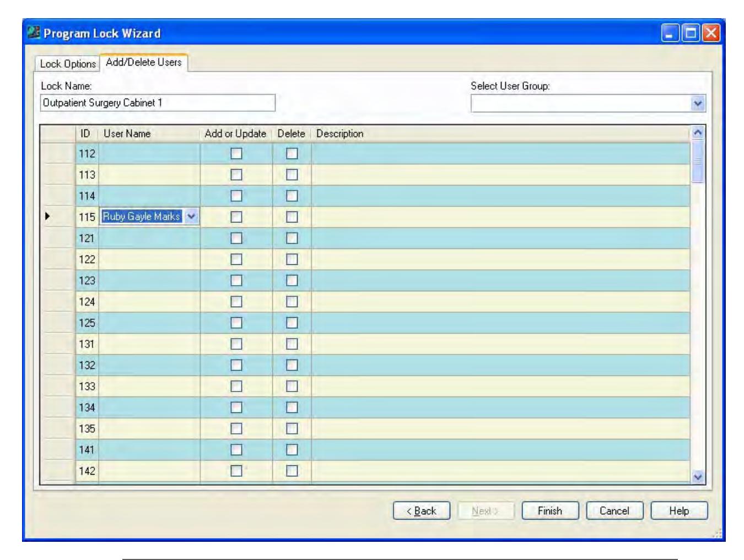The width and height of the screenshot is (744, 560).
Task: Mark Add or Update for ID 124
Action: (x=236, y=302)
